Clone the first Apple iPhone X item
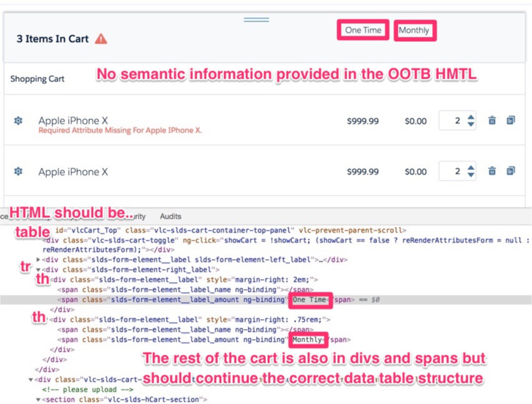532x404 pixels. [510, 121]
